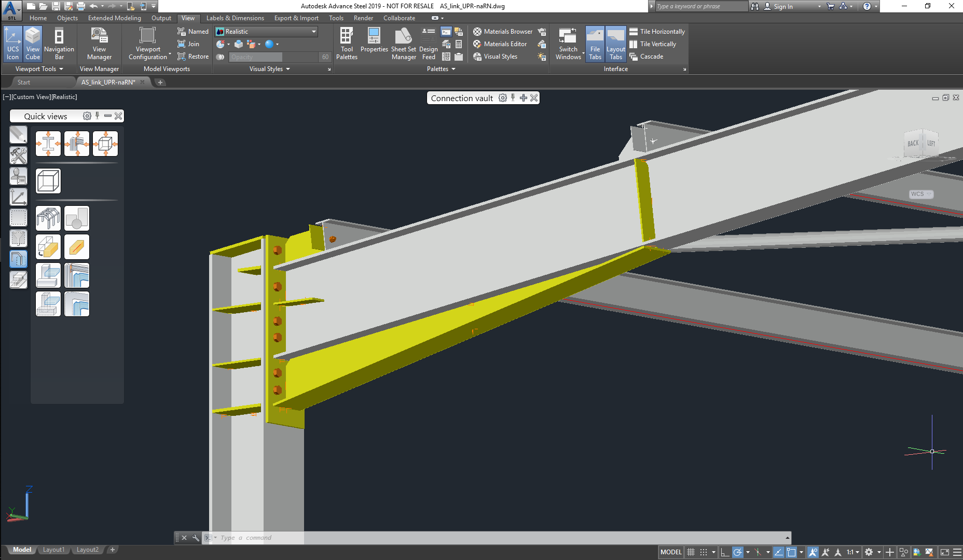Viewport: 963px width, 560px height.
Task: Click the Tile Horizontally button
Action: click(657, 31)
